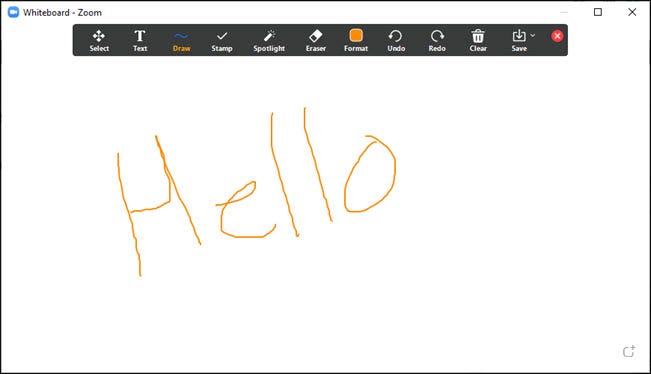Choose the Select move tool
The width and height of the screenshot is (651, 374).
pos(99,41)
